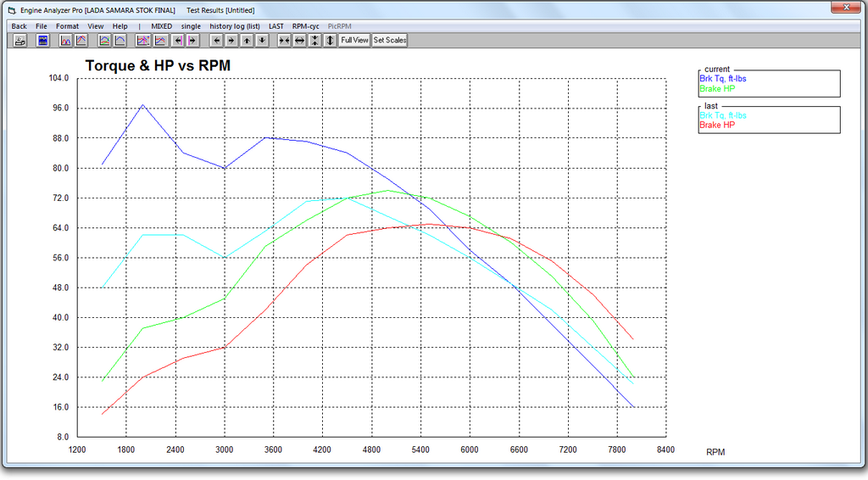The image size is (868, 480).
Task: Select the history log (list) menu item
Action: [235, 26]
